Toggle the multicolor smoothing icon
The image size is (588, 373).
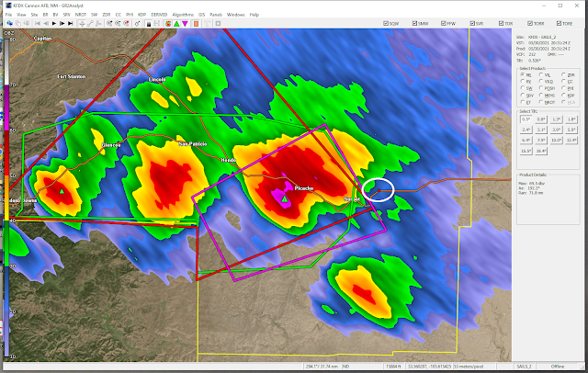tap(168, 23)
